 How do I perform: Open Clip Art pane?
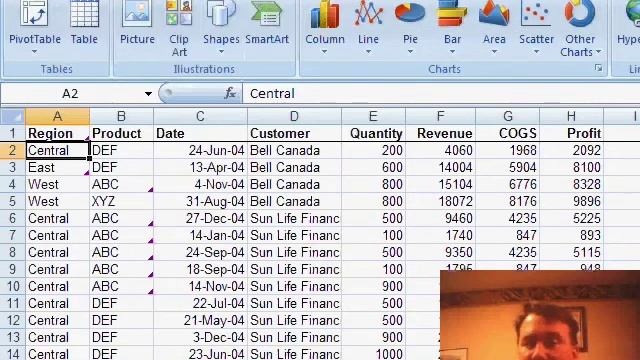point(179,29)
